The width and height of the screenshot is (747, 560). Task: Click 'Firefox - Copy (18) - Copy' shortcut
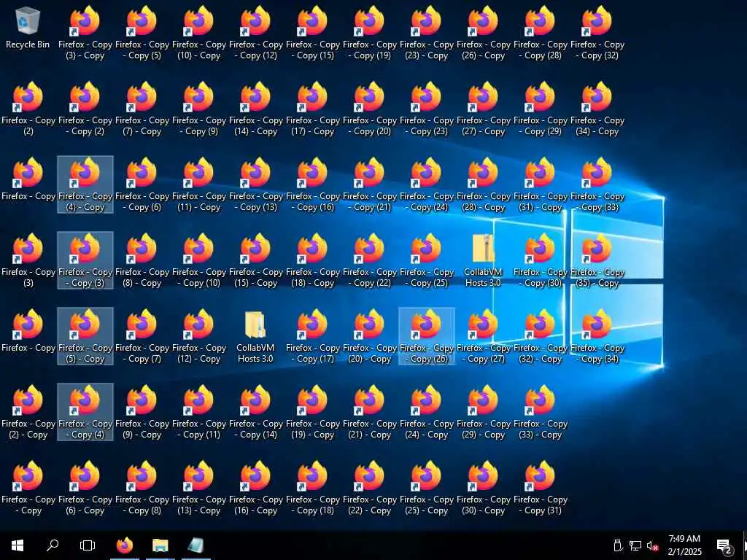coord(312,260)
